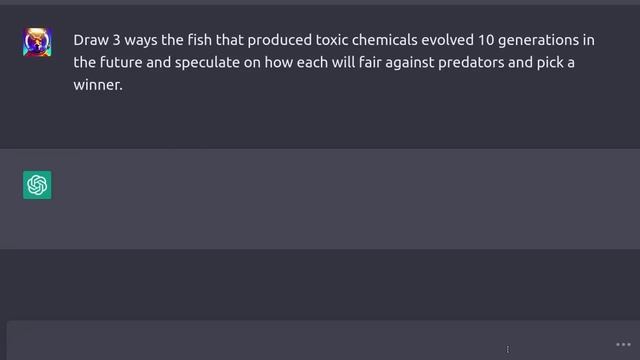Click the word "speculate" in the prompt
Viewport: 640px width, 360px height.
click(207, 62)
